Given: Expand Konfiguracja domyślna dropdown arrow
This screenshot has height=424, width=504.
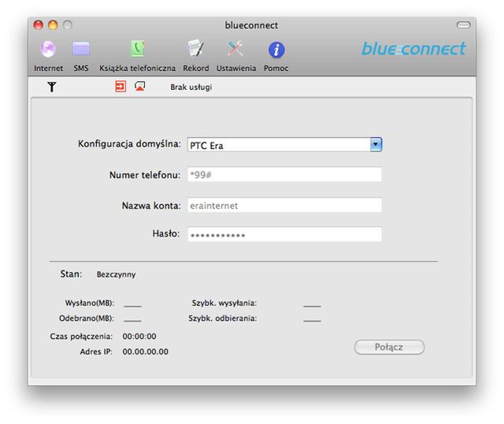Looking at the screenshot, I should click(x=376, y=144).
